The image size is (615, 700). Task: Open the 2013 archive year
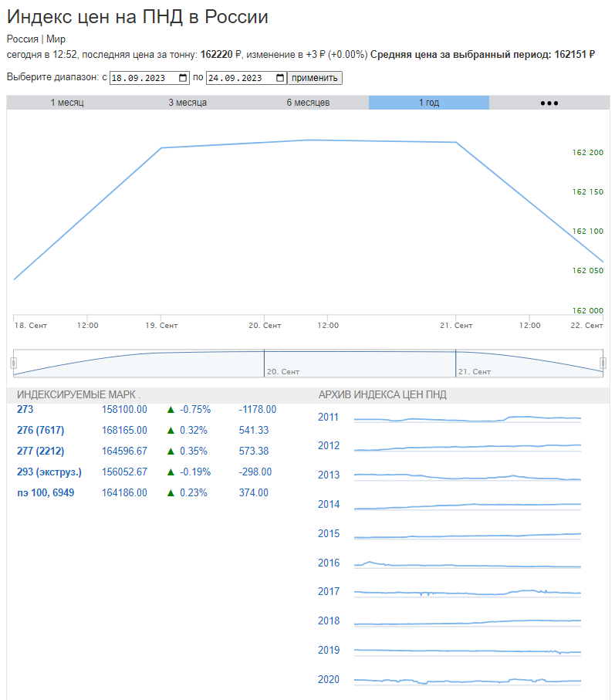[x=329, y=475]
